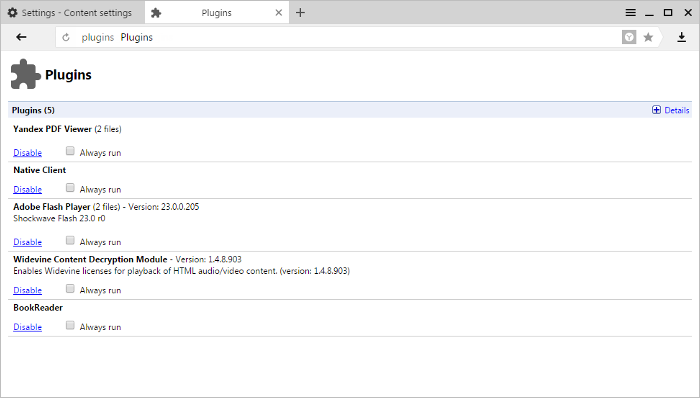Click Shockwave Flash 23.0 r0 text
The width and height of the screenshot is (700, 398).
pyautogui.click(x=59, y=218)
